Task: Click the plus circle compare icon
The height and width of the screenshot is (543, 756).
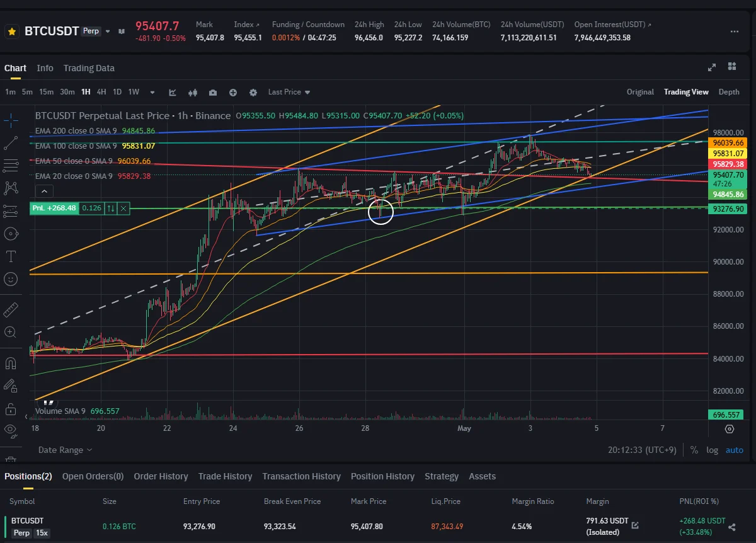Action: tap(233, 92)
